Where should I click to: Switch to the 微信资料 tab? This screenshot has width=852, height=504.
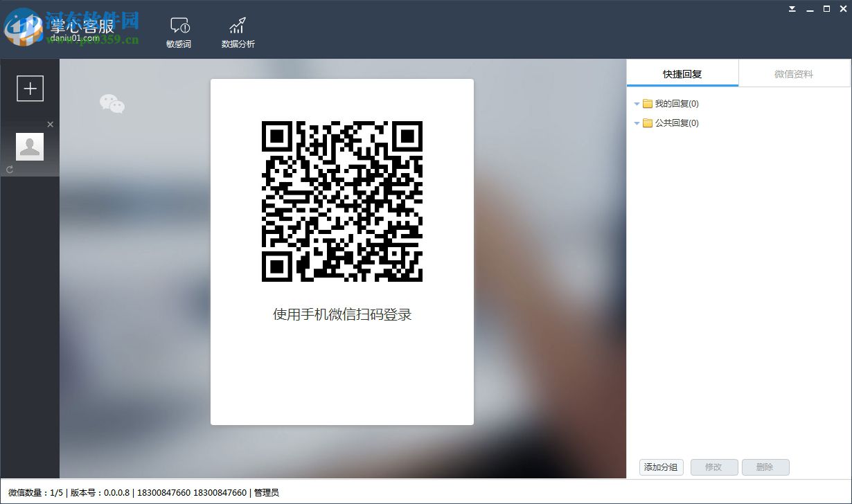[794, 73]
